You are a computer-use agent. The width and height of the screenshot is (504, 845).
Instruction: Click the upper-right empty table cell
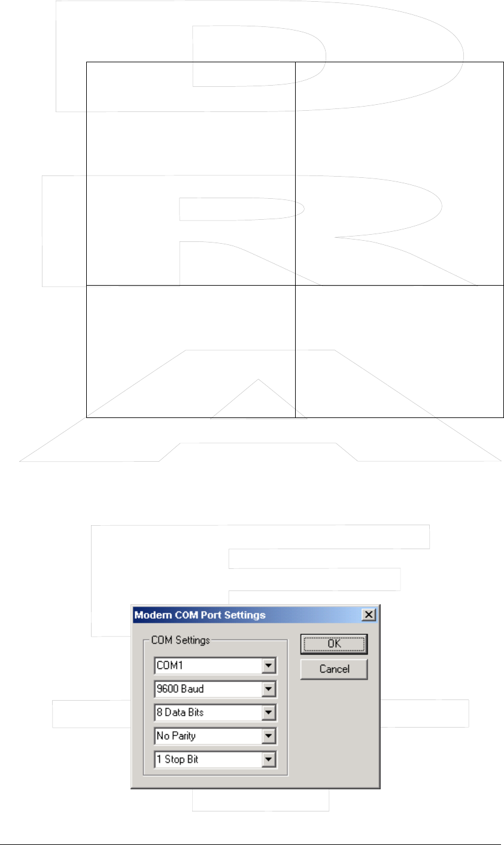(x=399, y=173)
